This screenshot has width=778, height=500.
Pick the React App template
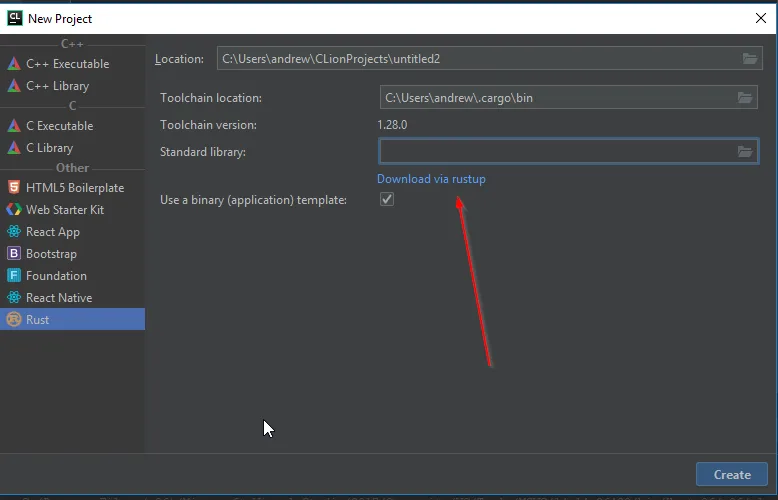tap(72, 232)
